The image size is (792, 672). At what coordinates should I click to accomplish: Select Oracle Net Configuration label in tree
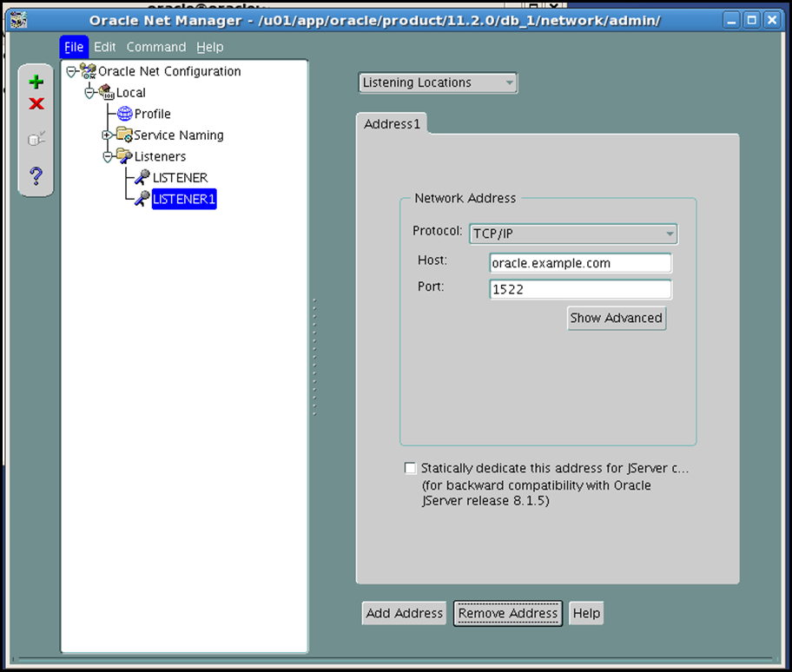[x=169, y=71]
